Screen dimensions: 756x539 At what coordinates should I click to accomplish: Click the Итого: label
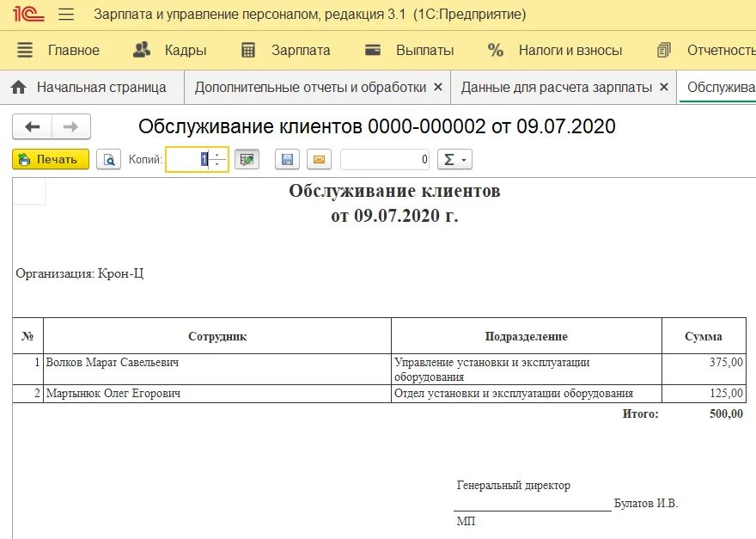point(640,413)
